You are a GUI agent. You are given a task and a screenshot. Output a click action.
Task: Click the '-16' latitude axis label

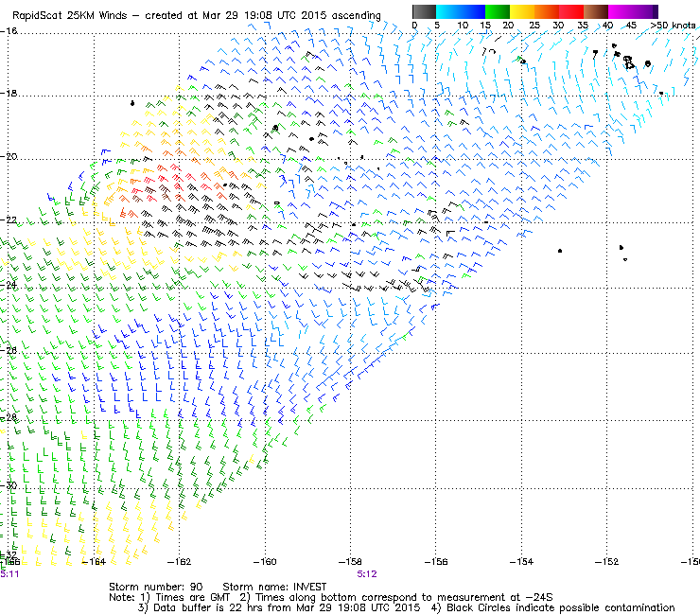(9, 31)
